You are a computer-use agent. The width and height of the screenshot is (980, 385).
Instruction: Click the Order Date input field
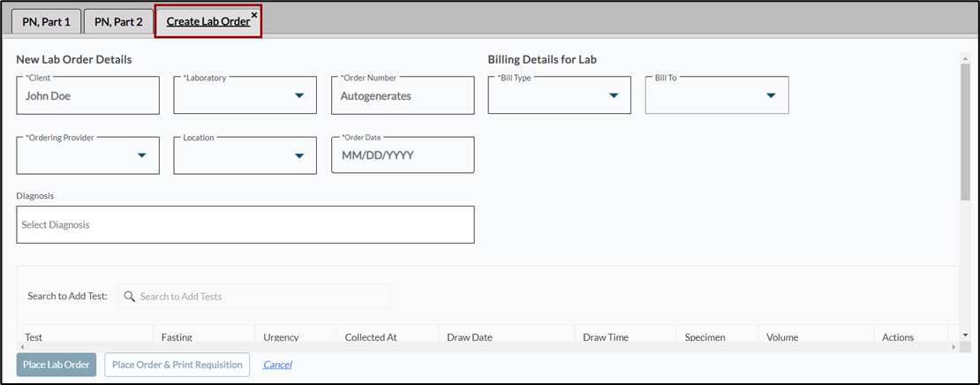(403, 155)
